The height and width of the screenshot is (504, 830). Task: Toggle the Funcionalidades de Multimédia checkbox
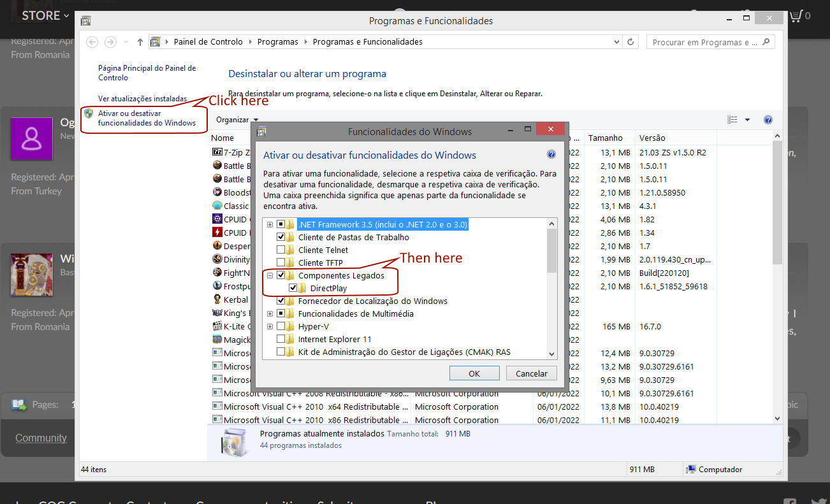coord(281,313)
